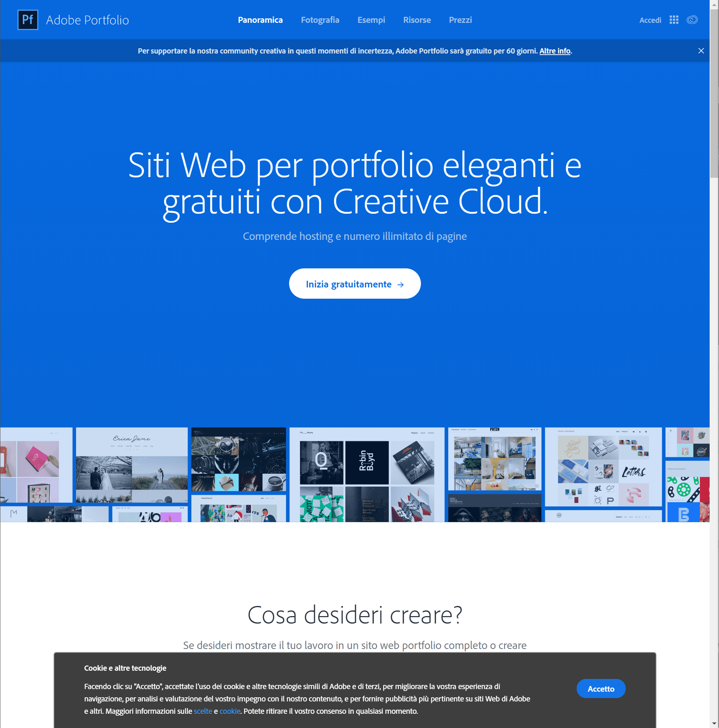Click the Creative Cloud icon in header
This screenshot has width=719, height=728.
pos(692,20)
